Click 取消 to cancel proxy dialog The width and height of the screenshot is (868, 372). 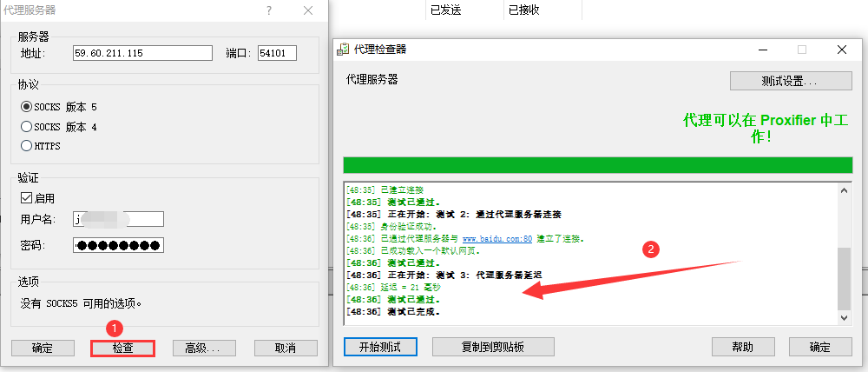click(x=286, y=348)
